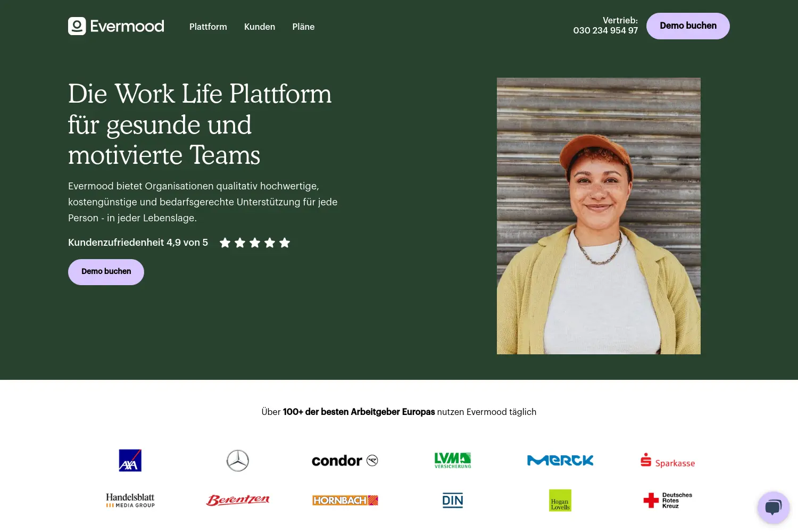Select the DIN logo
Screen dimensions: 798x532
coord(453,501)
